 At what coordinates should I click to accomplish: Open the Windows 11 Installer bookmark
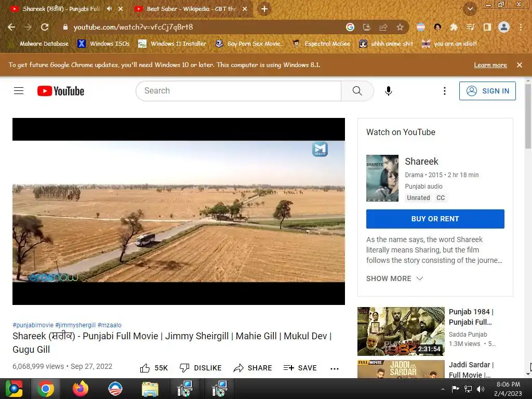(x=172, y=44)
